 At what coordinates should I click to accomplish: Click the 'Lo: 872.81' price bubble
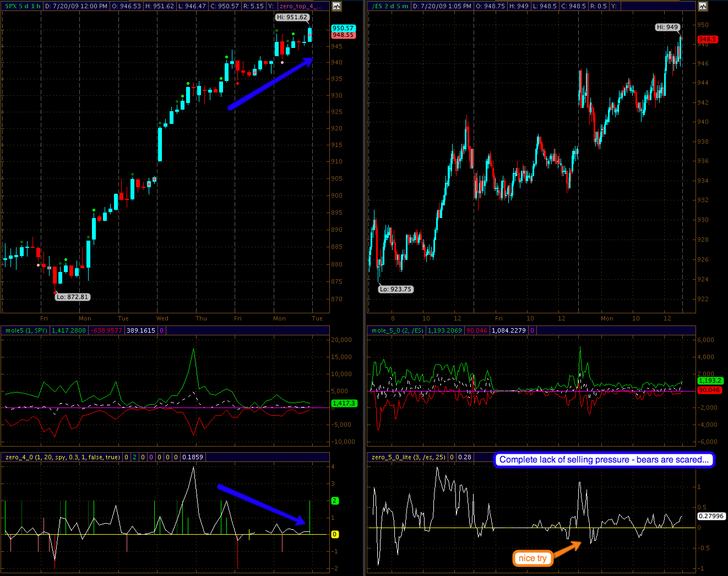coord(72,297)
